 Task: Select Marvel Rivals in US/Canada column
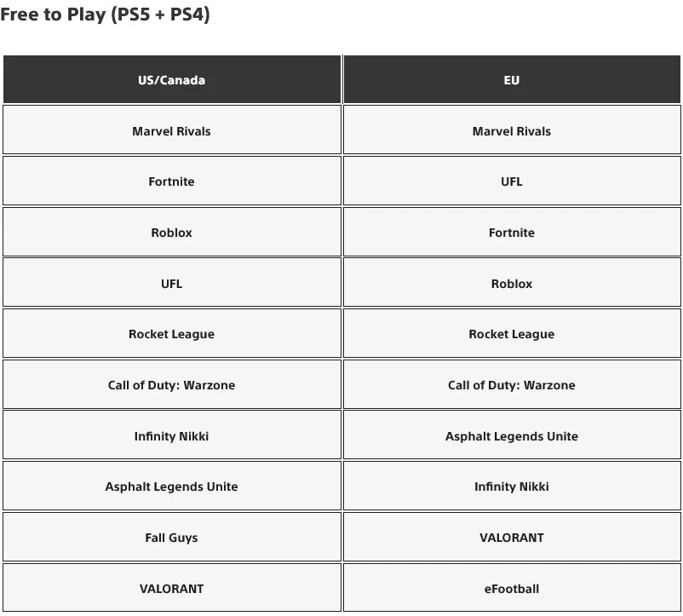172,130
